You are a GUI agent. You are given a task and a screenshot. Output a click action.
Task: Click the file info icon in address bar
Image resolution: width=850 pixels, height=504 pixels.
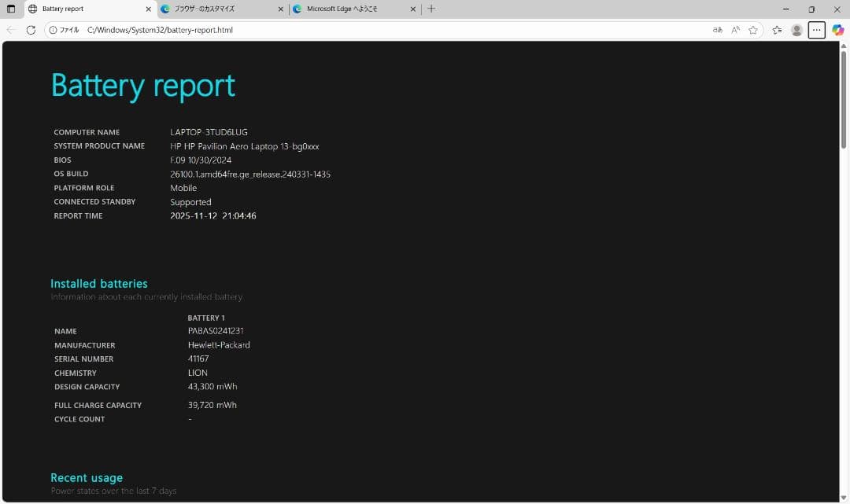pos(54,30)
